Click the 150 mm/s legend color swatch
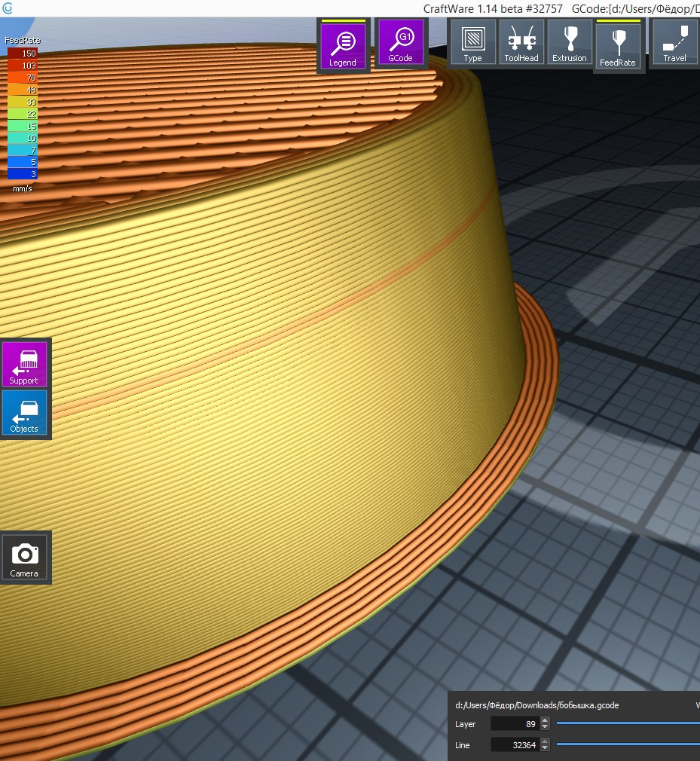The height and width of the screenshot is (761, 700). click(23, 53)
